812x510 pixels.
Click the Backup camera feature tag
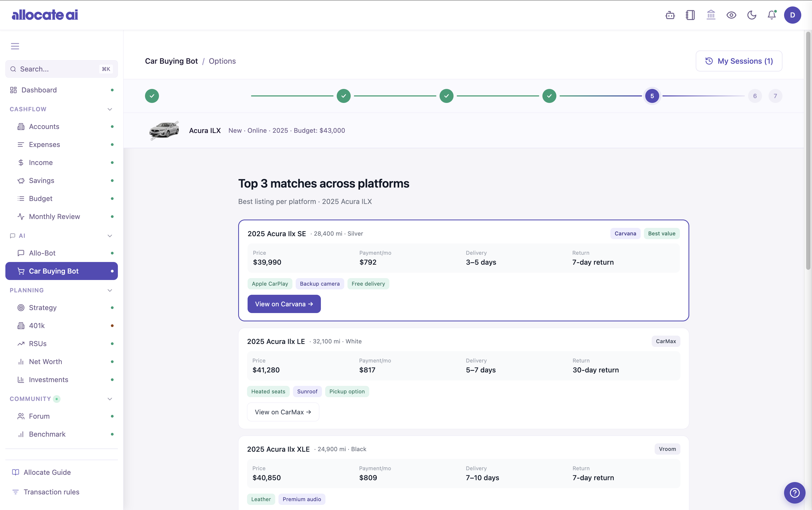320,284
